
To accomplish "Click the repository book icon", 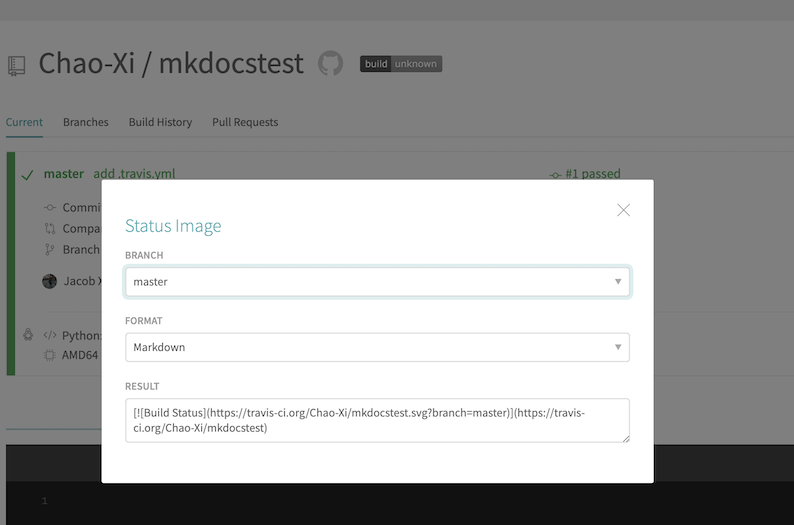I will [x=16, y=66].
